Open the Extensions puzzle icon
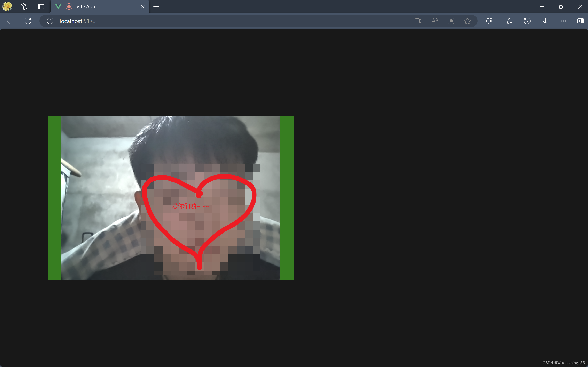Image resolution: width=588 pixels, height=367 pixels. click(x=489, y=21)
